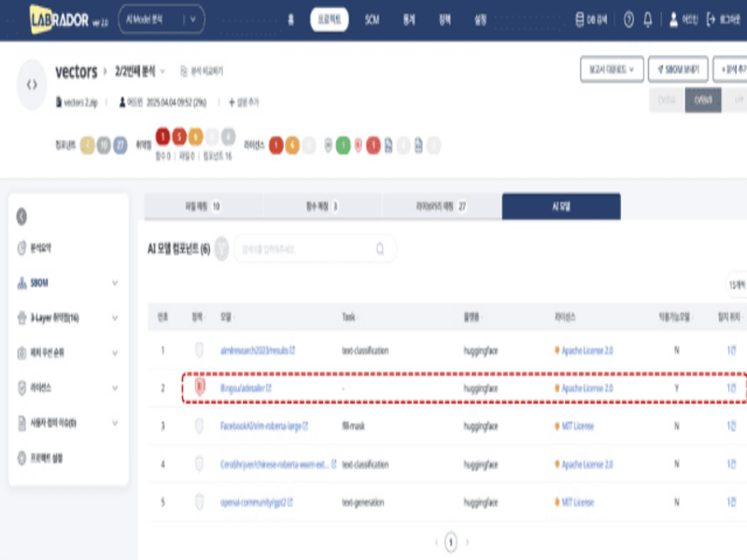Click the policy shield icon in row 3

[198, 427]
